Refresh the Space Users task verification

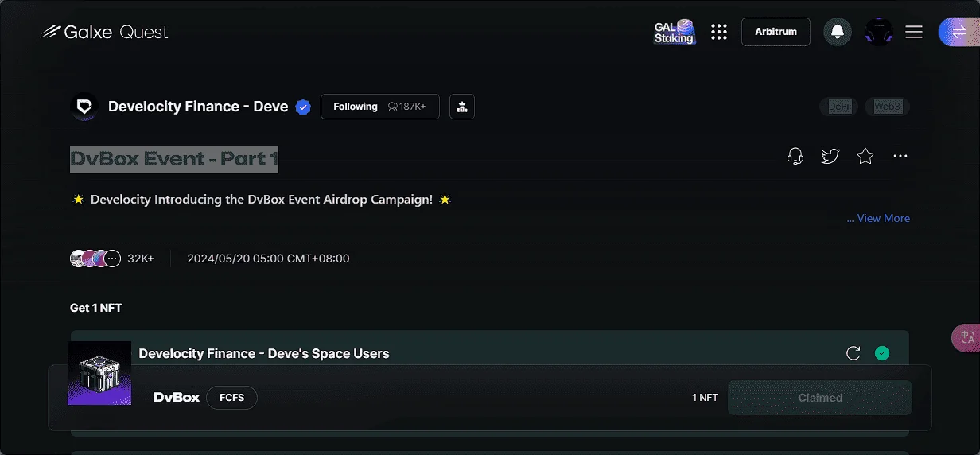[854, 353]
